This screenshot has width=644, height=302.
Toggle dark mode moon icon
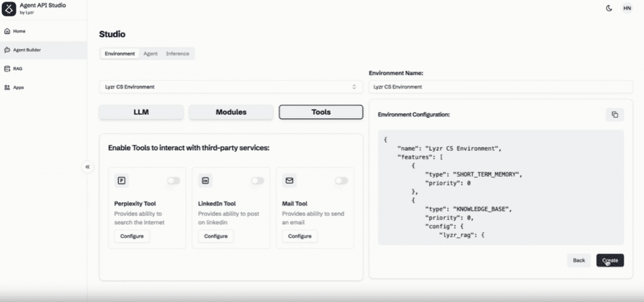click(x=609, y=8)
